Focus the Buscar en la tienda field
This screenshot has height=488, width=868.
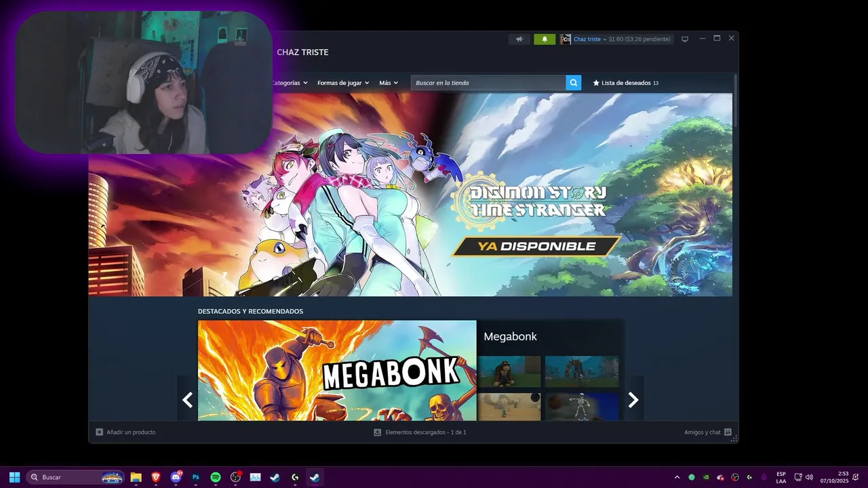click(488, 83)
